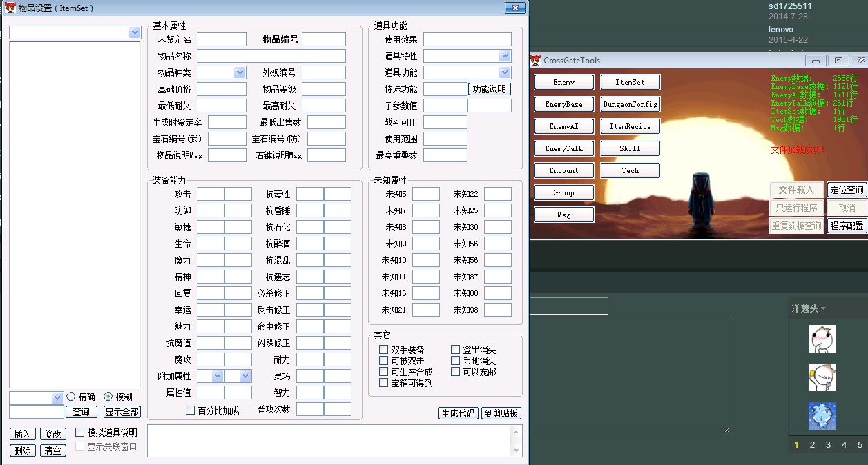
Task: Click the 物品设置 window title icon
Action: pos(9,8)
